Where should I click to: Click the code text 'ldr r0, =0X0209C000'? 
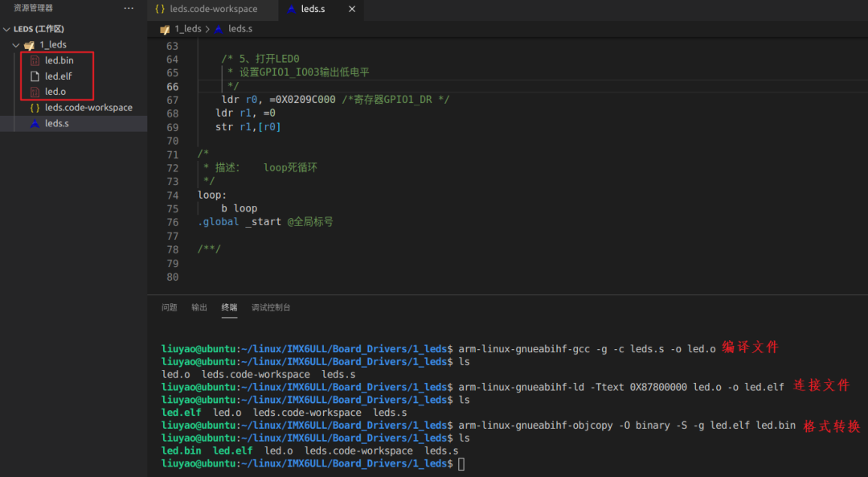click(x=278, y=100)
